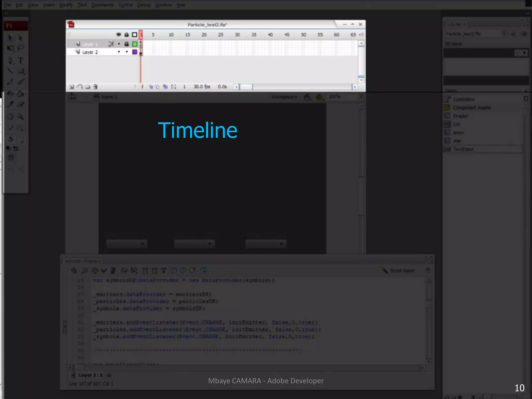532x399 pixels.
Task: Select the Selection arrow tool
Action: [x=10, y=38]
